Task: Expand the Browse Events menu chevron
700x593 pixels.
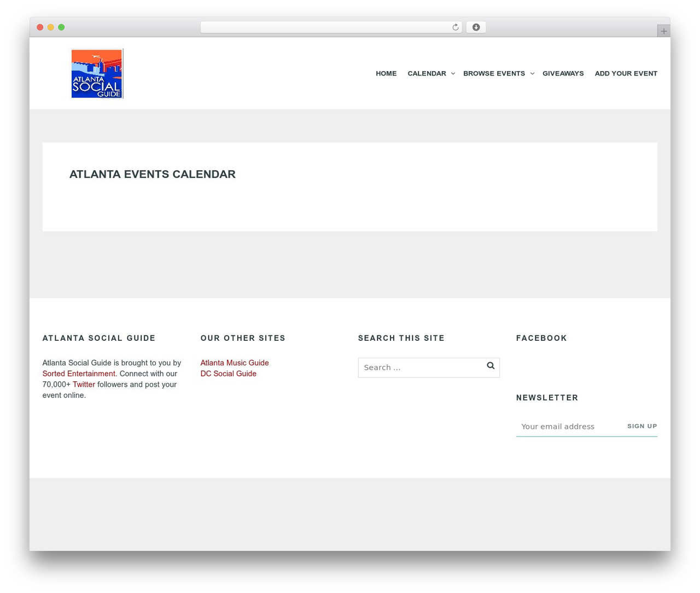Action: pyautogui.click(x=532, y=73)
